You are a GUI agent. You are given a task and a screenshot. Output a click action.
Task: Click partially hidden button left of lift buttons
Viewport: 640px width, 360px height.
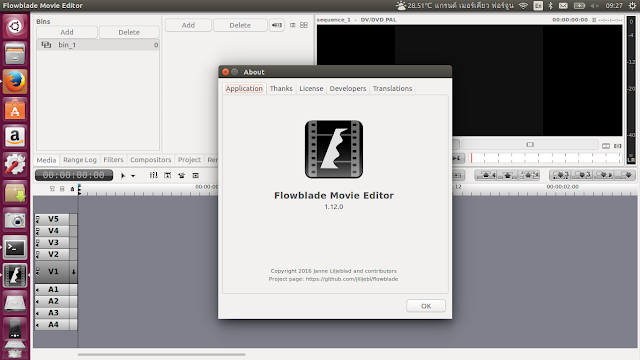(x=458, y=175)
